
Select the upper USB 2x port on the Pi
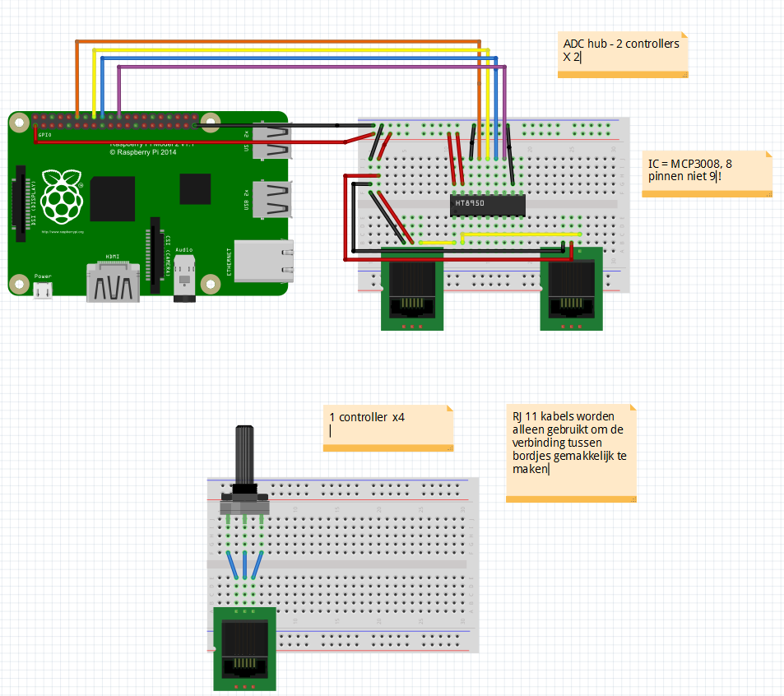tap(271, 142)
